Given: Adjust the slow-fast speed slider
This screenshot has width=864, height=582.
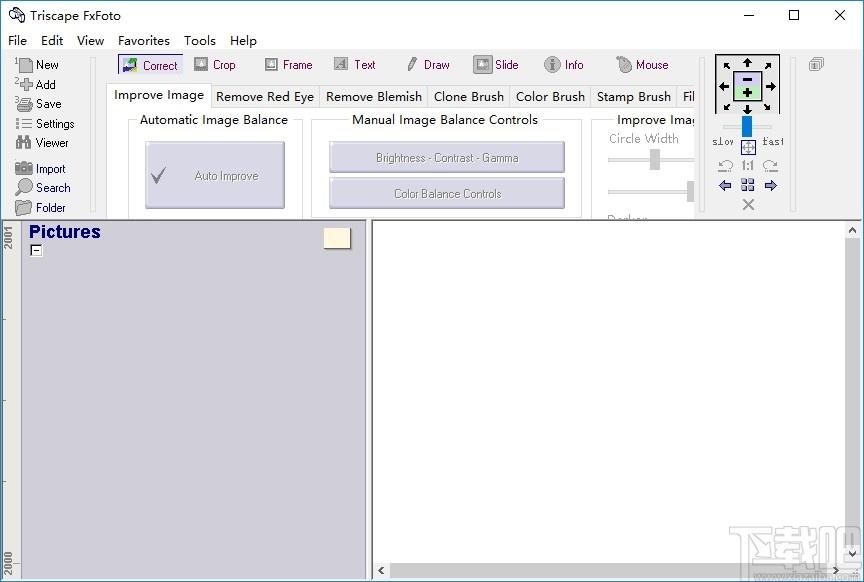Looking at the screenshot, I should (747, 126).
